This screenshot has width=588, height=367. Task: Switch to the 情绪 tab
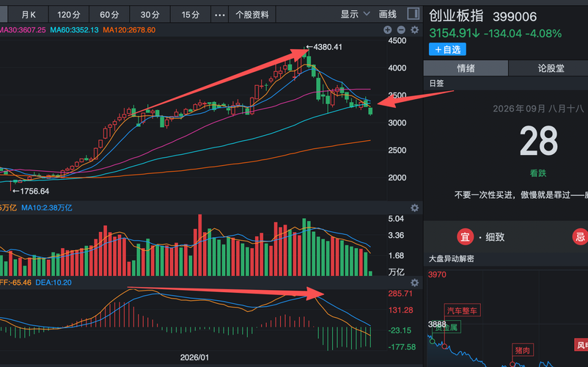click(466, 68)
